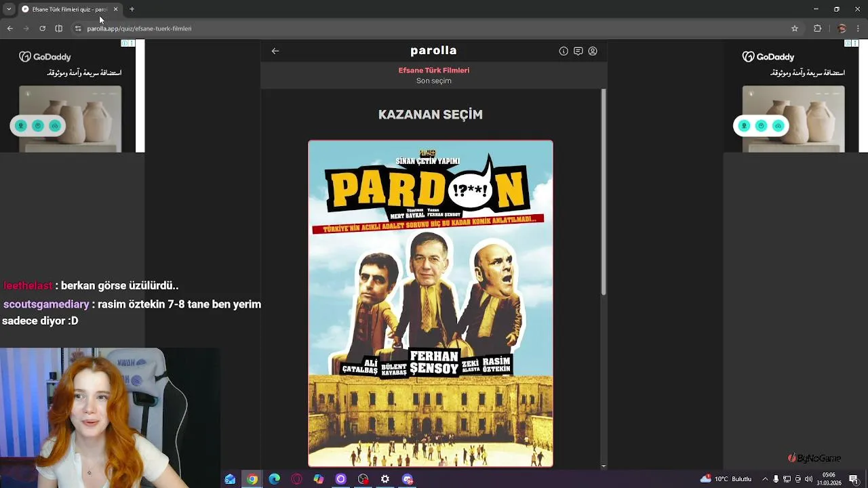Open the Chrome profile avatar
The height and width of the screenshot is (488, 868).
[842, 28]
